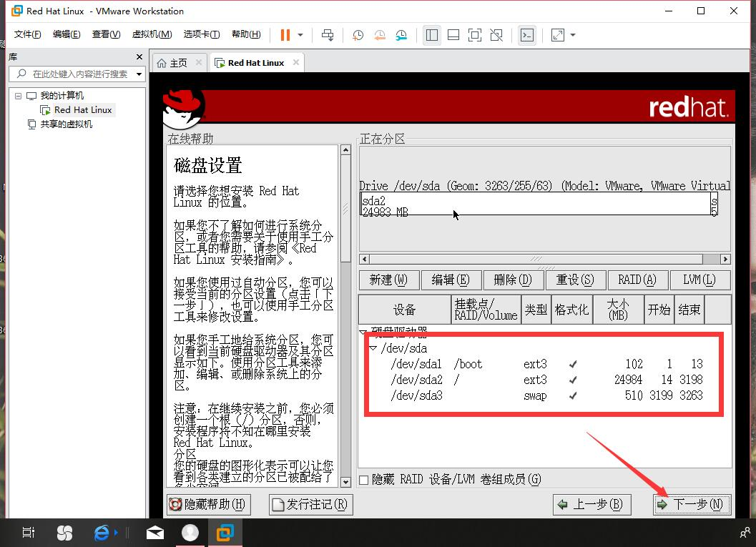This screenshot has height=547, width=756.
Task: Toggle the thumbnail bar icon
Action: [x=453, y=35]
